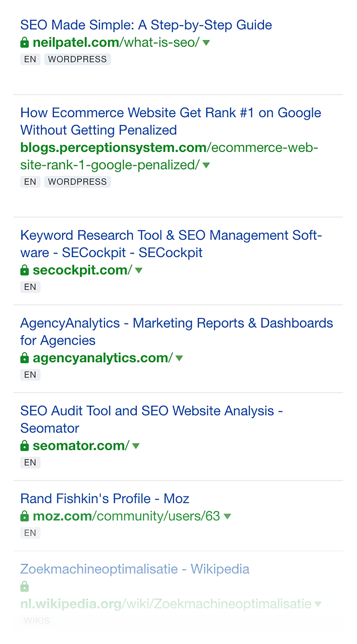Open Rand Fishkin's Profile - Moz link
The height and width of the screenshot is (644, 357).
pos(105,499)
